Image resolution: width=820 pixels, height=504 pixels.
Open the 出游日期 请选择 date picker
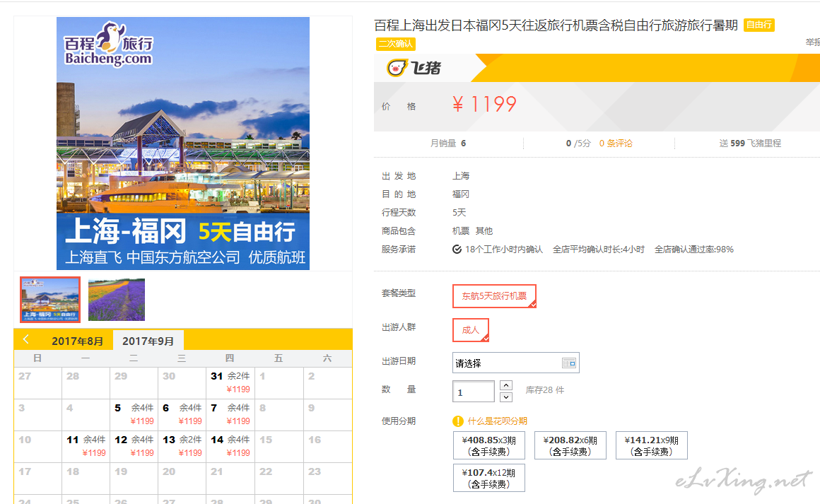pyautogui.click(x=515, y=363)
